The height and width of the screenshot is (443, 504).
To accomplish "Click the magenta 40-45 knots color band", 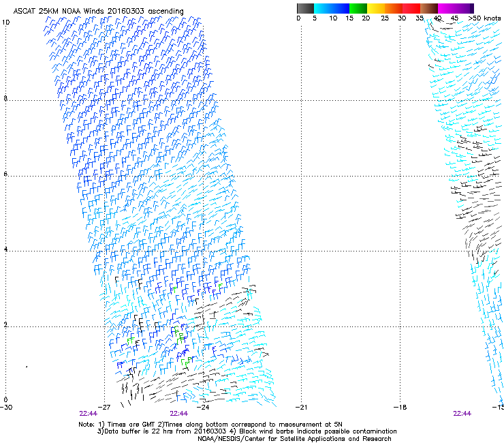I will [x=447, y=8].
